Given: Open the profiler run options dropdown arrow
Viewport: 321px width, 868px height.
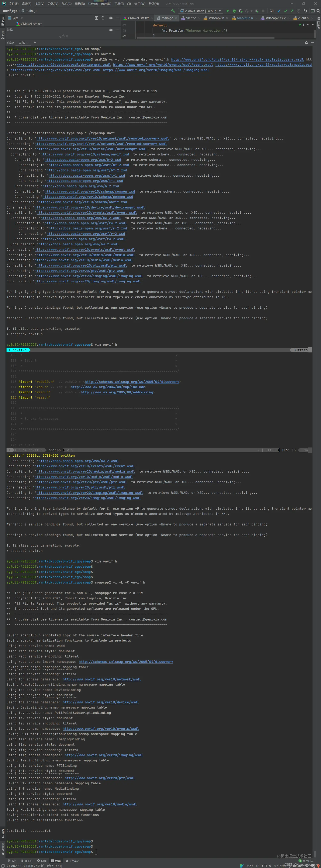Looking at the screenshot, I should (x=251, y=11).
